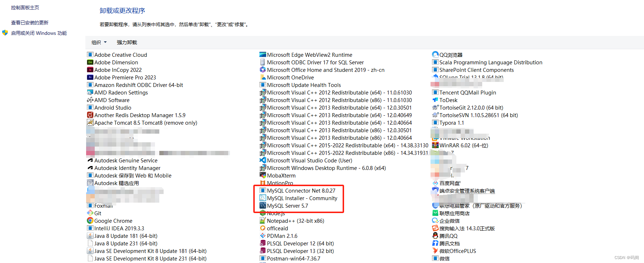Select 微信 program entry
Screen dimensions: 644x263
(441, 258)
